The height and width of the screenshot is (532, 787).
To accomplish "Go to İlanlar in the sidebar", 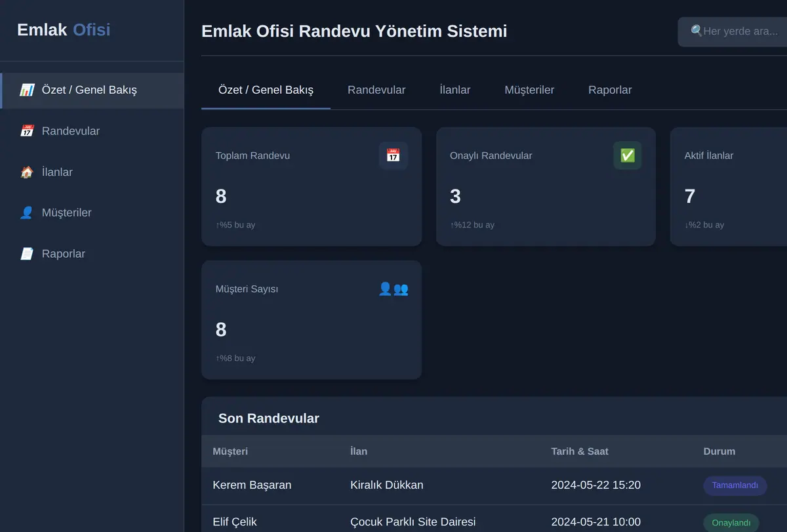I will [x=92, y=172].
